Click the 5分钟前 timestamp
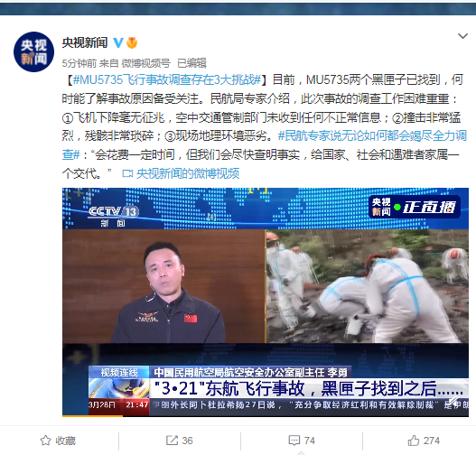The width and height of the screenshot is (476, 455). 79,63
